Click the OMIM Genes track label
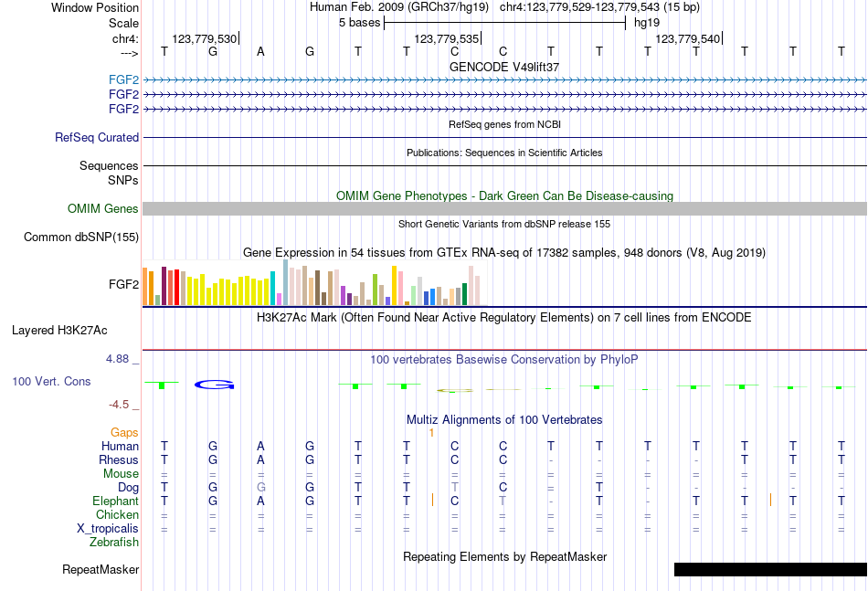The image size is (868, 591). [102, 208]
